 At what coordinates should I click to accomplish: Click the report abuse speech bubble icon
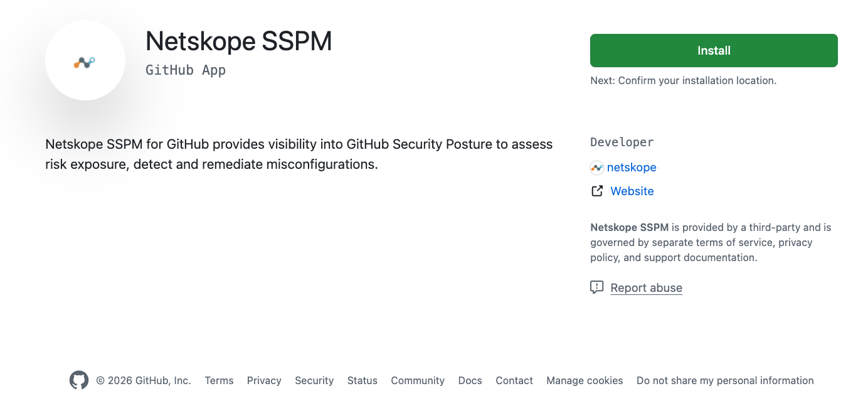click(x=597, y=287)
